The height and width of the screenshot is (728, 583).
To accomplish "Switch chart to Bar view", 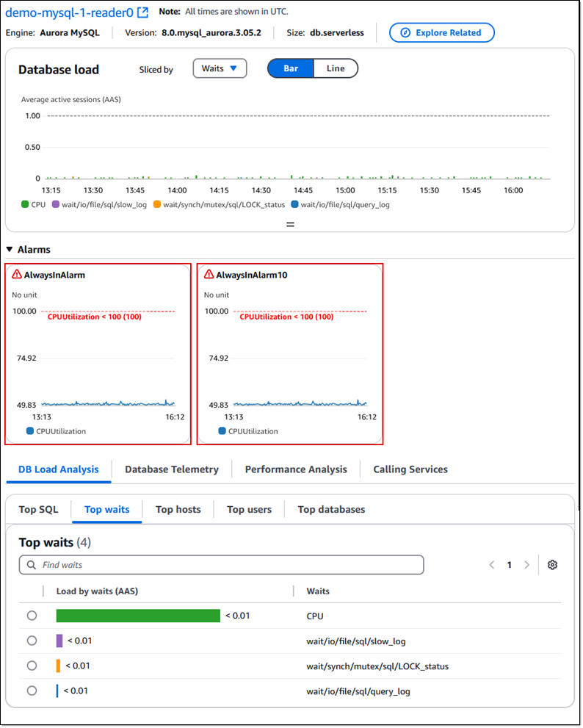I will click(291, 68).
